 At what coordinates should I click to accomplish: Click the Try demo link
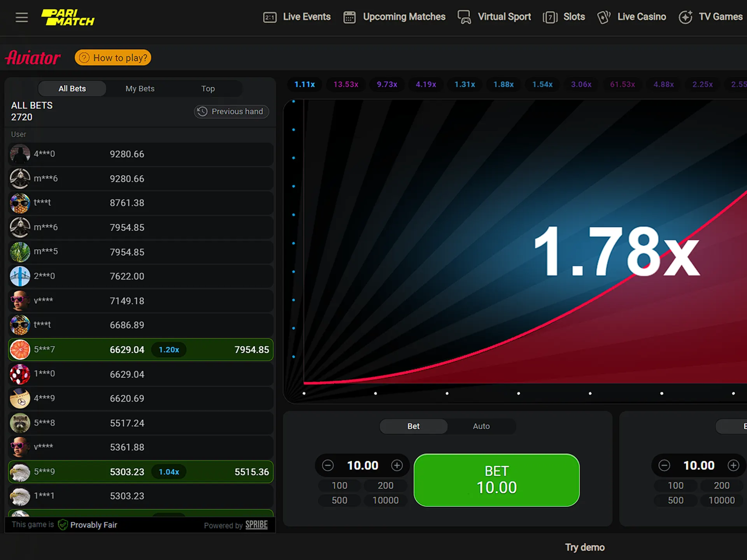(x=585, y=547)
